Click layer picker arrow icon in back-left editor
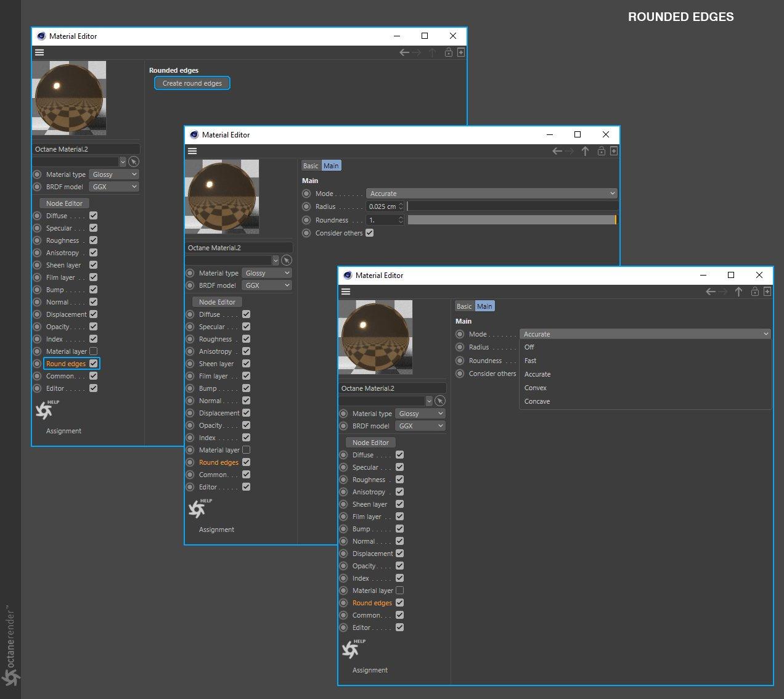This screenshot has width=784, height=699. 134,161
